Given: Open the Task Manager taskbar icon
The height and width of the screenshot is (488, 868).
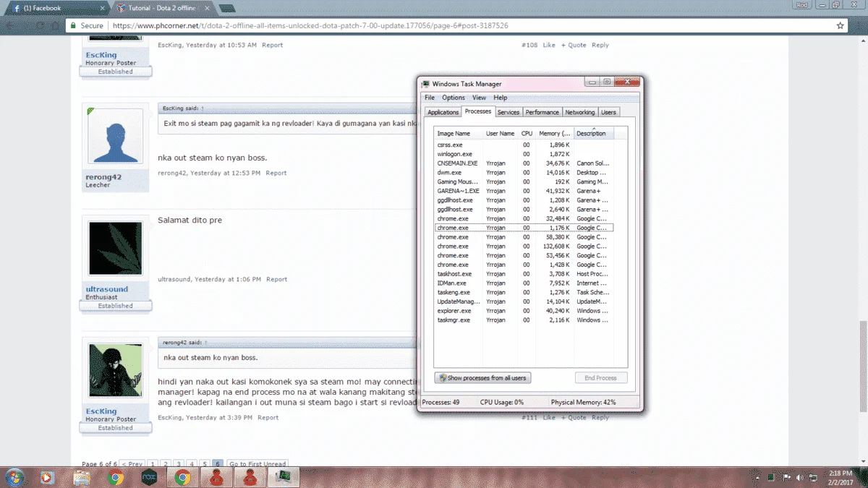Looking at the screenshot, I should [284, 477].
